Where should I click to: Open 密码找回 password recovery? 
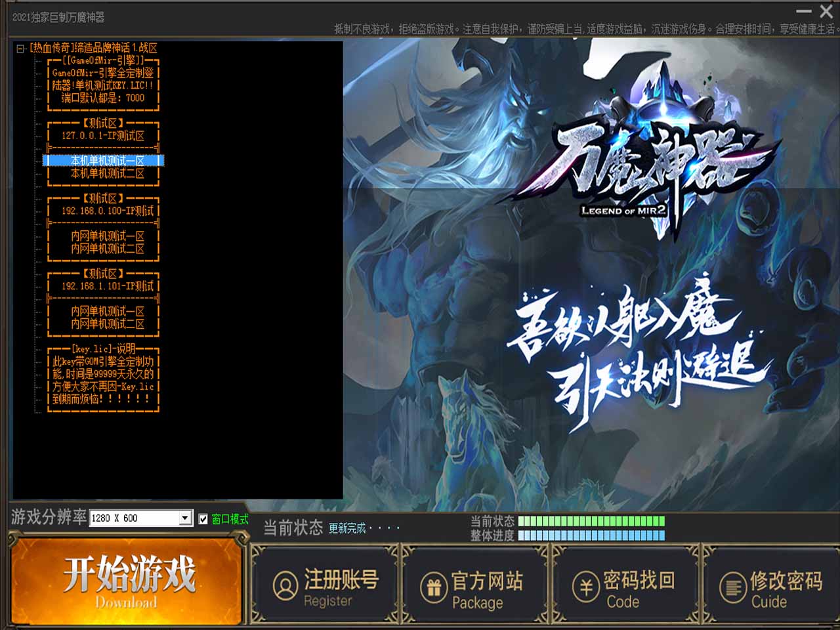click(625, 585)
